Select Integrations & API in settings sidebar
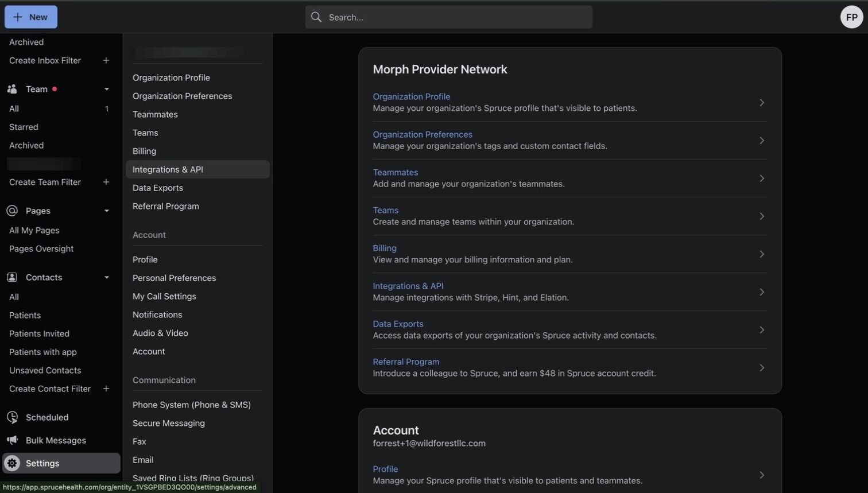Viewport: 868px width, 493px height. coord(197,169)
